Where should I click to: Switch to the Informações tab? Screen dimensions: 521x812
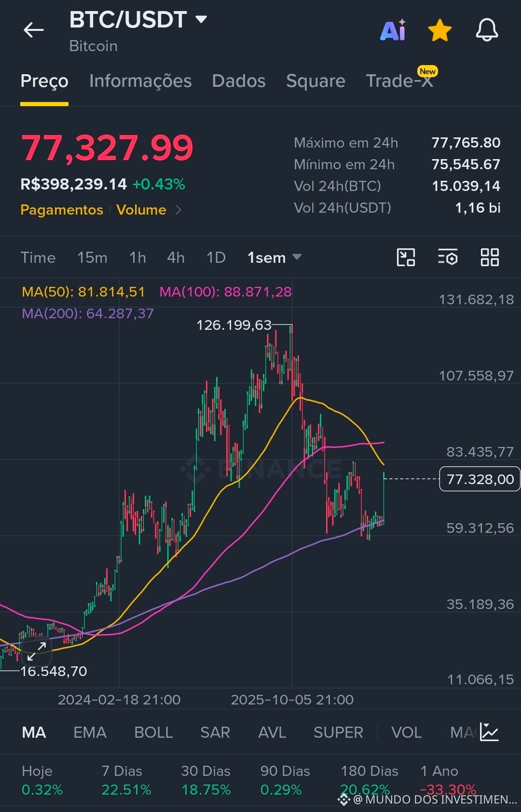click(140, 81)
